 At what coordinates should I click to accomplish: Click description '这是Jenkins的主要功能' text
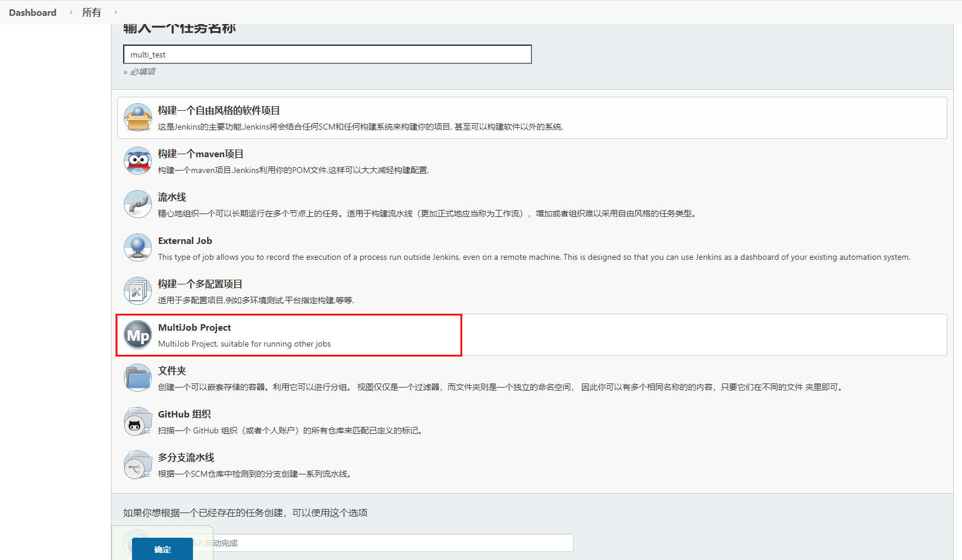[x=361, y=127]
